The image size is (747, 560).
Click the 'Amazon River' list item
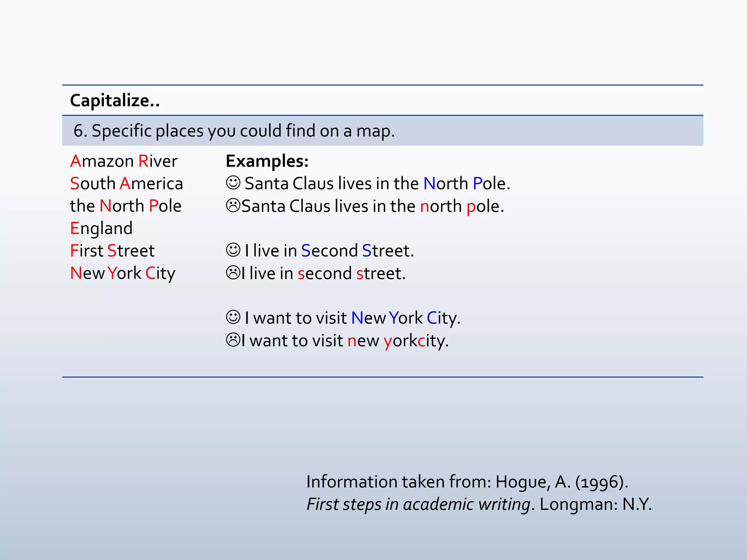click(x=124, y=161)
